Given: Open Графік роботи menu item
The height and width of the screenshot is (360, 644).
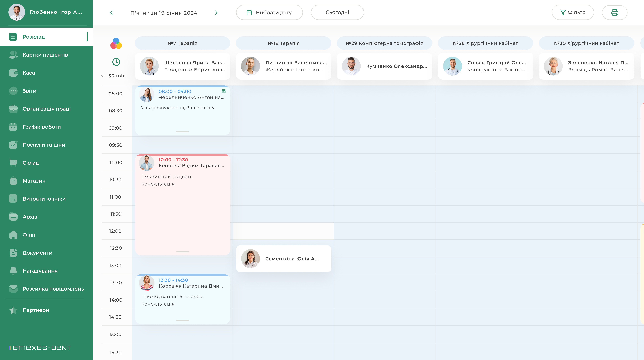Looking at the screenshot, I should pyautogui.click(x=42, y=127).
